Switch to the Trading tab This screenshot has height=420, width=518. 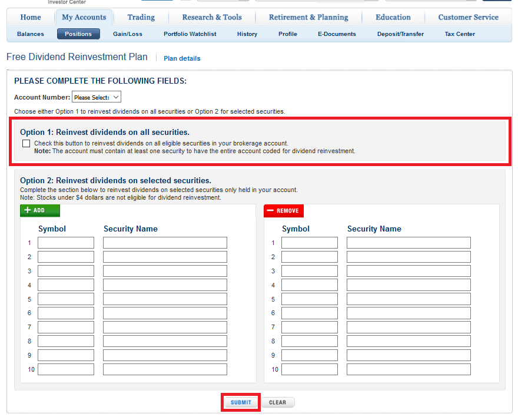click(x=141, y=17)
